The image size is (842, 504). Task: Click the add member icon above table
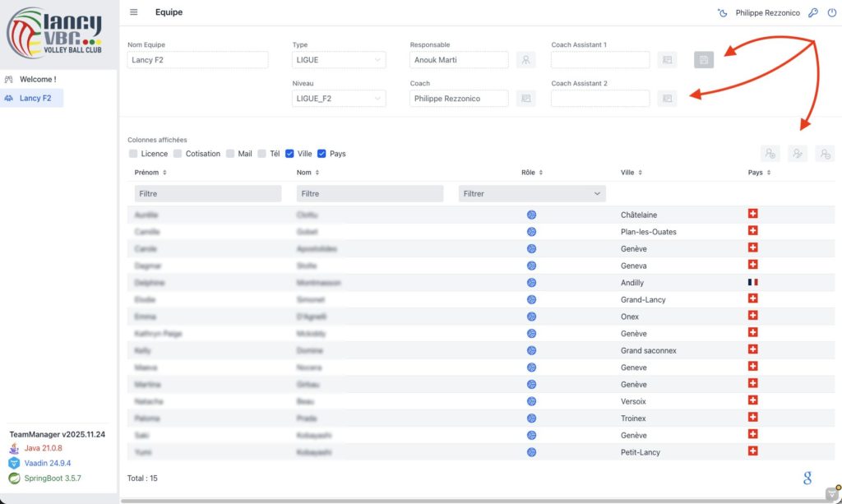click(770, 154)
